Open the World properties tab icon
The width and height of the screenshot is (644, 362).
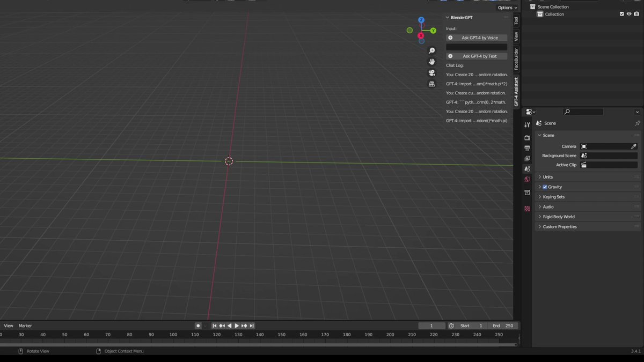pos(527,179)
